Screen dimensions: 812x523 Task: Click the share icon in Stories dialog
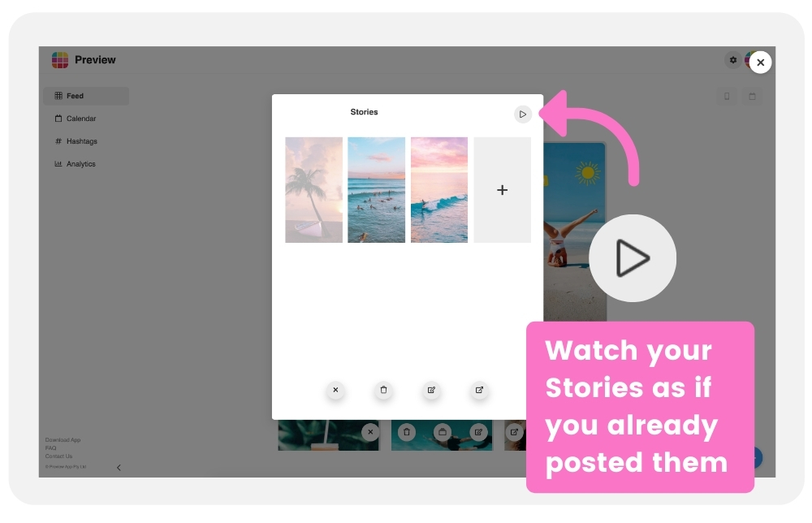pos(480,390)
